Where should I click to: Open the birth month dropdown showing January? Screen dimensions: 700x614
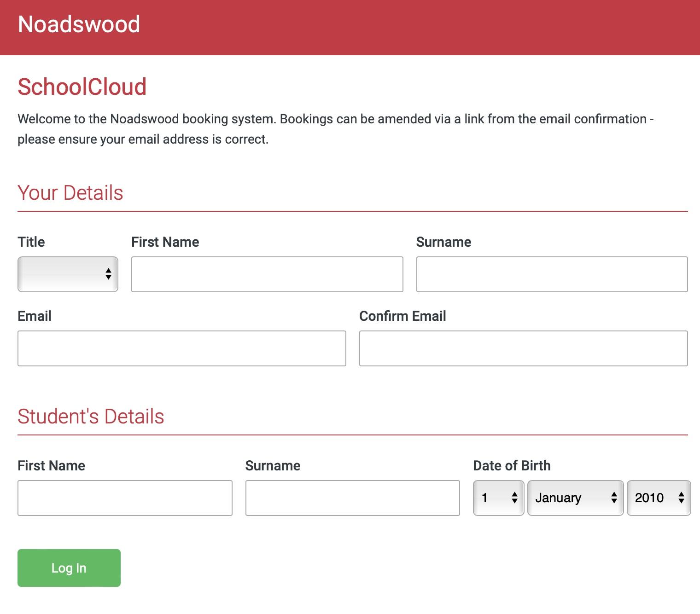pyautogui.click(x=576, y=498)
